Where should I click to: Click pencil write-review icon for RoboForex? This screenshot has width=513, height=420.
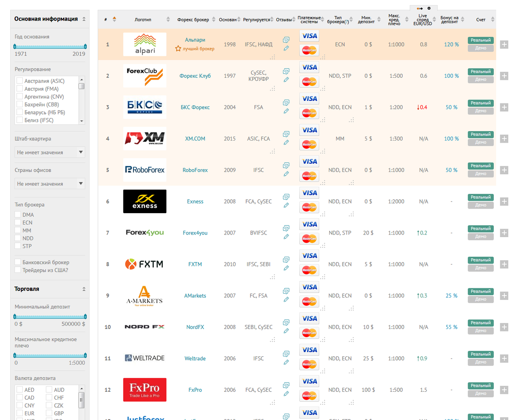pyautogui.click(x=286, y=174)
